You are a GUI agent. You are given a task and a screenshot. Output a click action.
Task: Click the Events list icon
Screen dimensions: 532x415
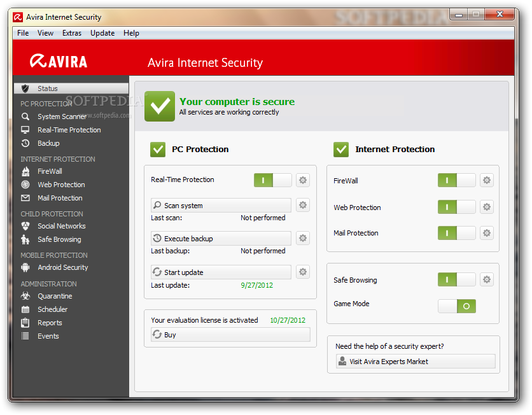(25, 336)
